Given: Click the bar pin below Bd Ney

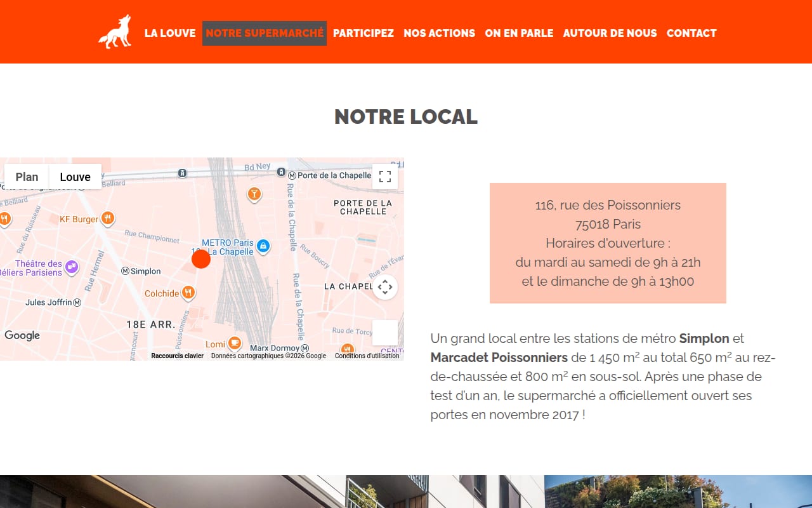Looking at the screenshot, I should click(x=254, y=194).
